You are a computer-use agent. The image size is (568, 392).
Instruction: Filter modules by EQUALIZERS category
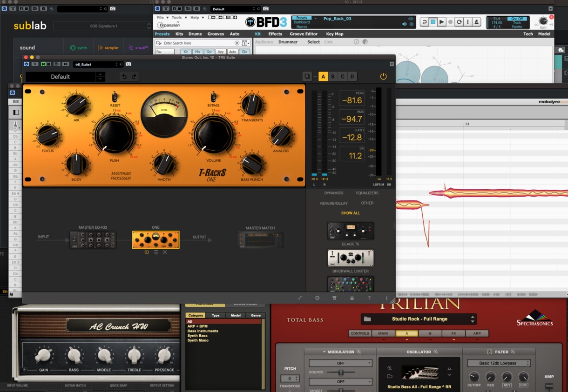367,193
